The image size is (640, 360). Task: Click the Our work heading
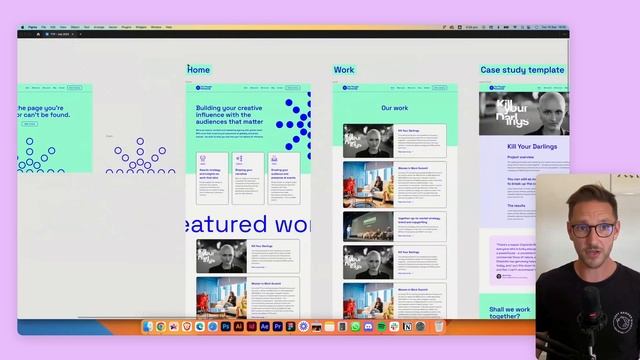[x=395, y=108]
